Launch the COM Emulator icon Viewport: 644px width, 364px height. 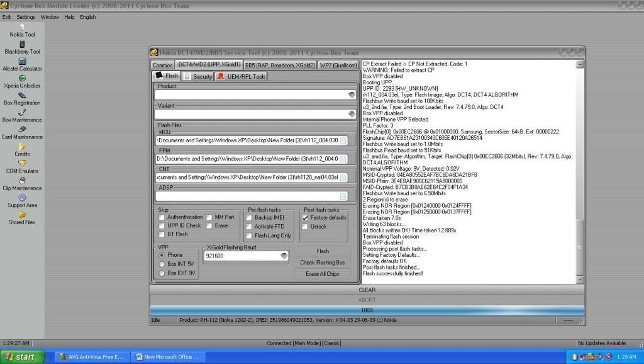pyautogui.click(x=22, y=163)
